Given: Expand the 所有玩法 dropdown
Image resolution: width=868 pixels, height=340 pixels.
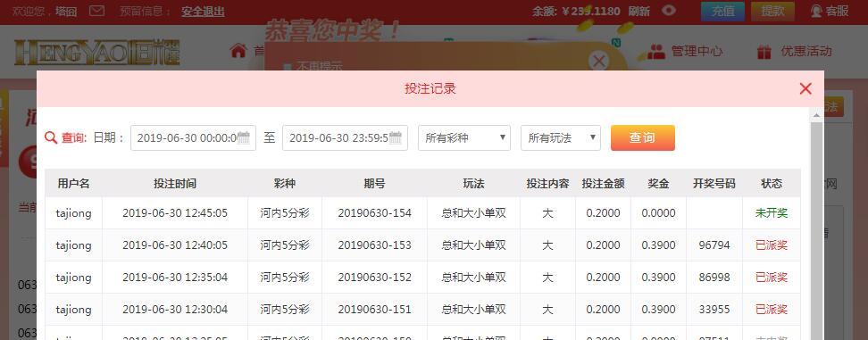Looking at the screenshot, I should [560, 137].
